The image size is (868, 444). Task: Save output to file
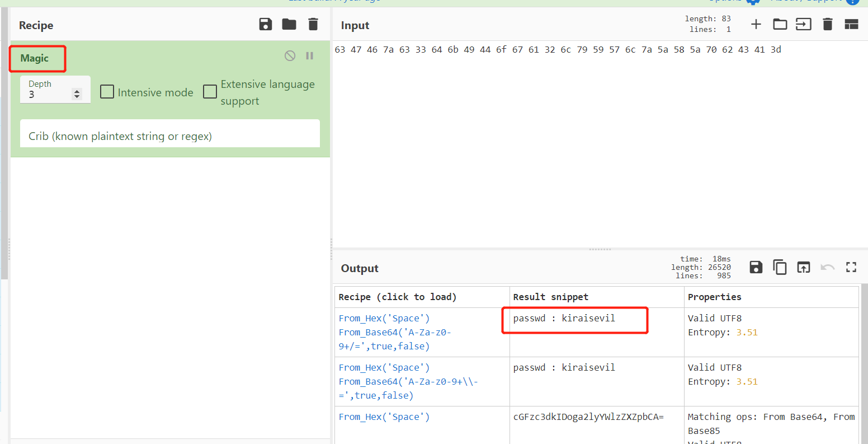(756, 267)
